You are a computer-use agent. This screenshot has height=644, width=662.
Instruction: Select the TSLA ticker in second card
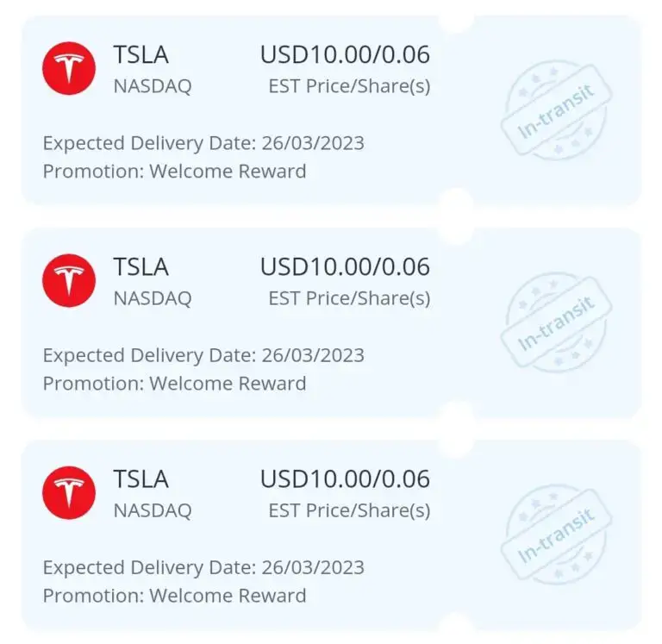(141, 267)
